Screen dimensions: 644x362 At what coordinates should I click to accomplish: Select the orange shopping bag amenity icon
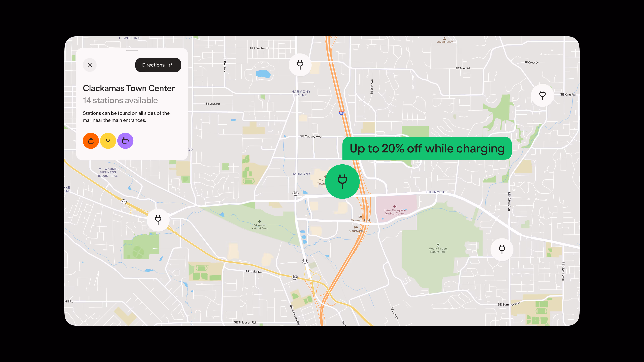pyautogui.click(x=91, y=141)
